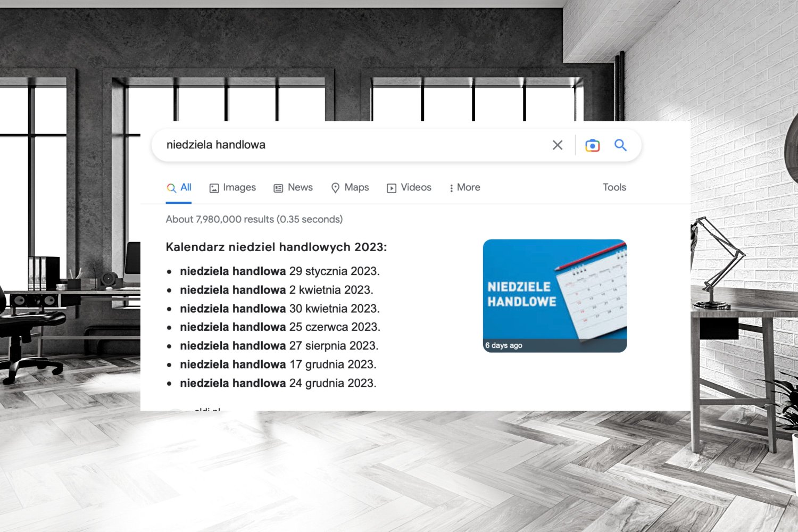Switch to the Videos tab
Screen dimensions: 798x532
point(409,188)
